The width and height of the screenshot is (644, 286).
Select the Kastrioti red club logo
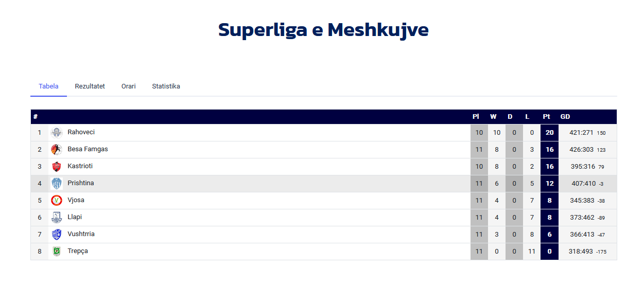(57, 167)
